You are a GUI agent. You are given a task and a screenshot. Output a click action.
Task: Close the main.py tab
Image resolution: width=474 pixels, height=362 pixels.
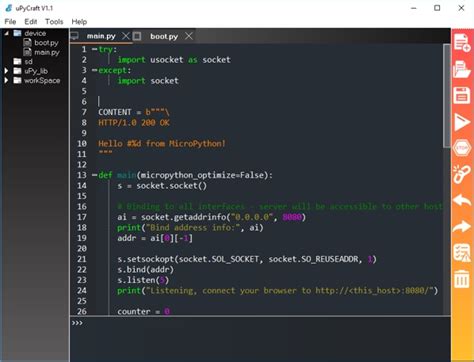click(x=126, y=36)
